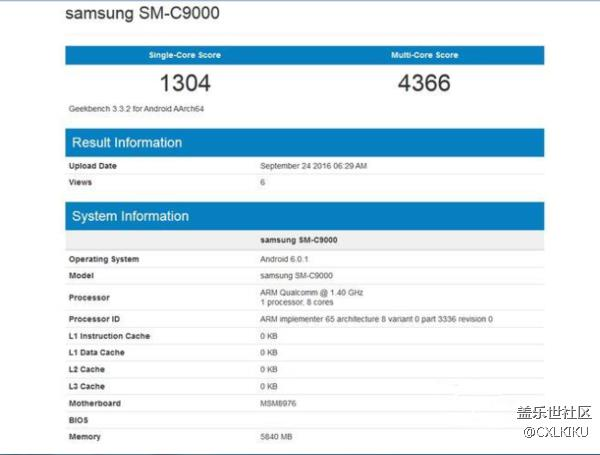Click the BIOS row label

[x=78, y=420]
